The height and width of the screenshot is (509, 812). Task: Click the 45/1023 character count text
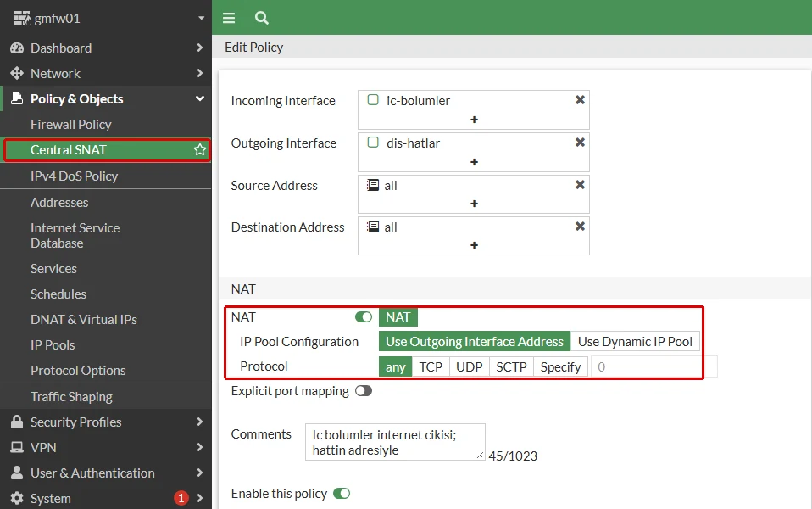click(x=513, y=456)
